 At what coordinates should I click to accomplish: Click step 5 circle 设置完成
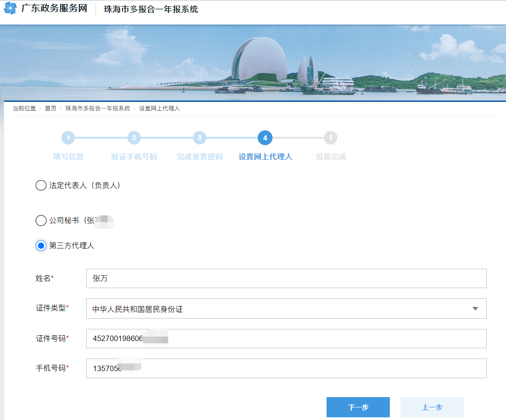point(331,138)
